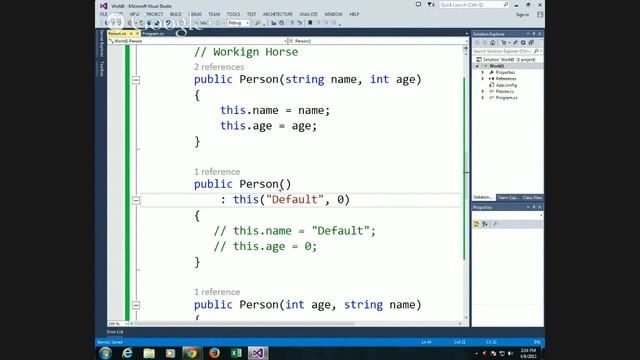Open Excel from the taskbar
Screen dimensions: 640x360
(x=236, y=353)
